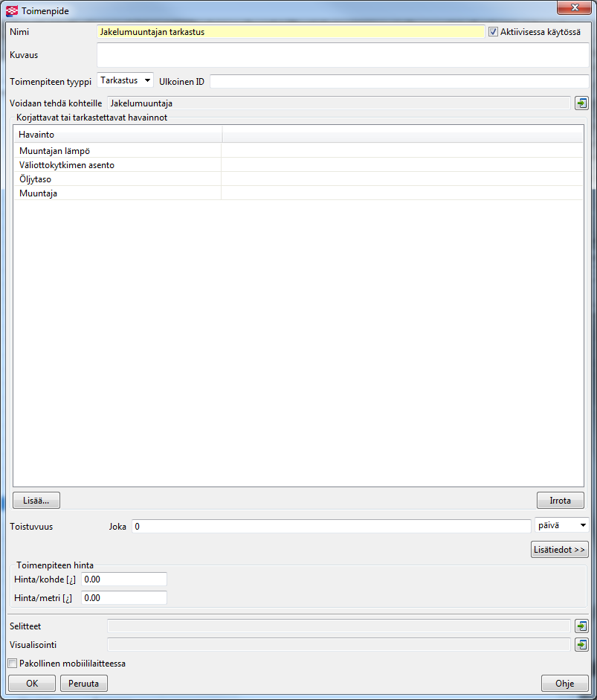
Task: Open the Selitteet picker icon
Action: point(581,626)
